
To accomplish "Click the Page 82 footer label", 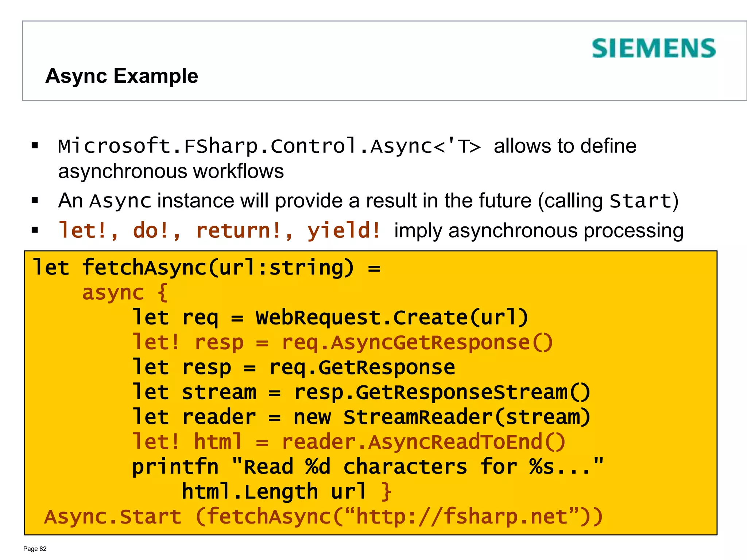I will (x=35, y=549).
